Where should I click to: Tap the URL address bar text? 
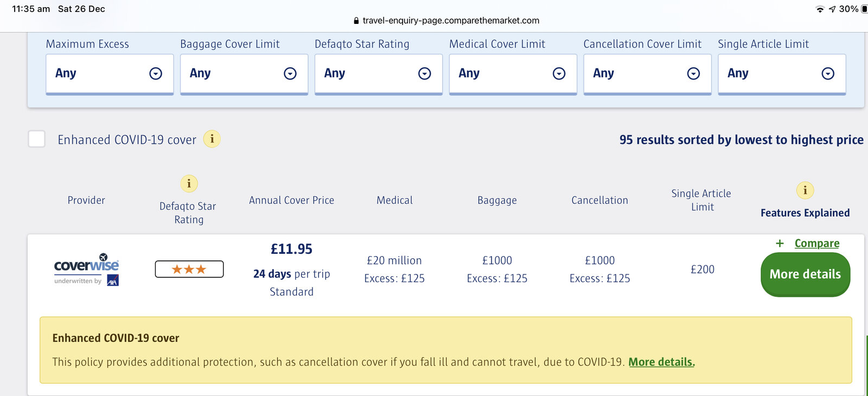450,21
